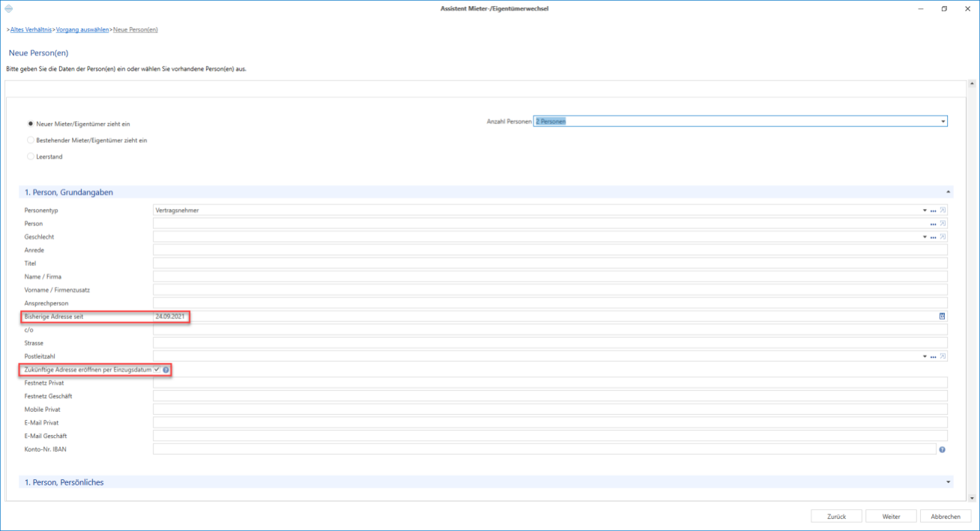Click into the Mobile Privat field
Viewport: 980px width, 531px height.
coord(550,410)
